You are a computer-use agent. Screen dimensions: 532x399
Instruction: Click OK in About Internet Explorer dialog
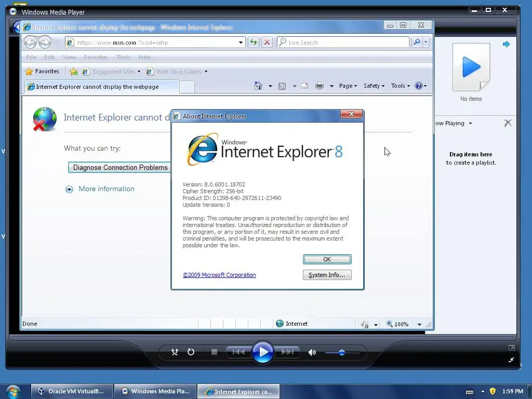[327, 259]
